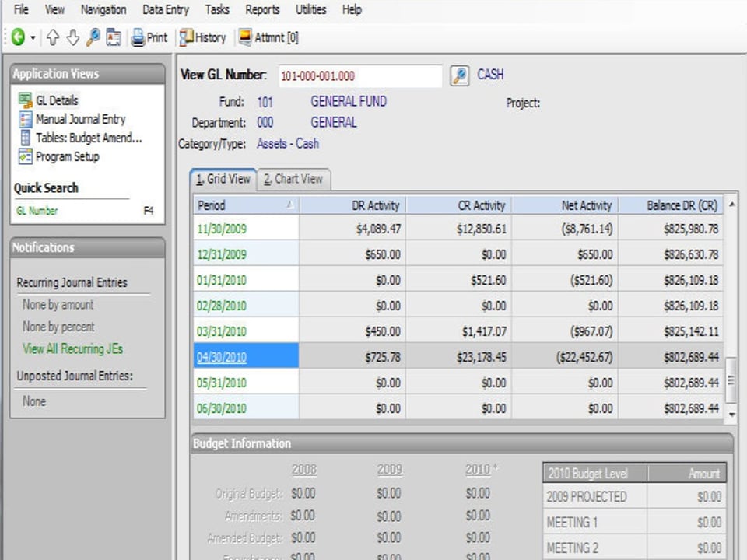747x560 pixels.
Task: Click GL Number quick search link
Action: pyautogui.click(x=37, y=211)
